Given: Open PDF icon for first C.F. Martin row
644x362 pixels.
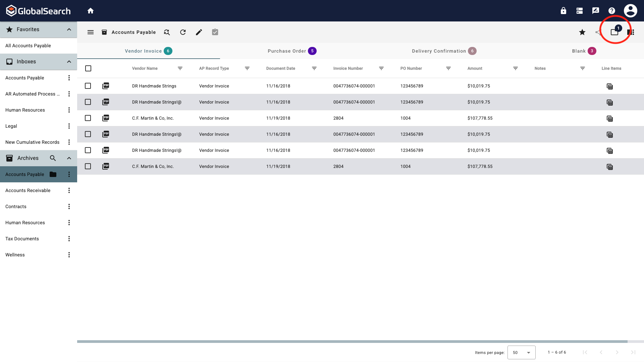Looking at the screenshot, I should pyautogui.click(x=106, y=118).
